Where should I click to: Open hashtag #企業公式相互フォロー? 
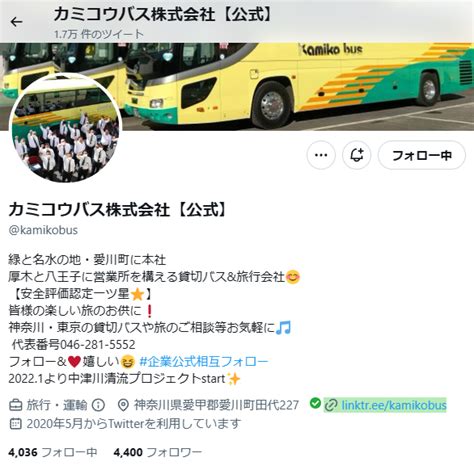[204, 361]
